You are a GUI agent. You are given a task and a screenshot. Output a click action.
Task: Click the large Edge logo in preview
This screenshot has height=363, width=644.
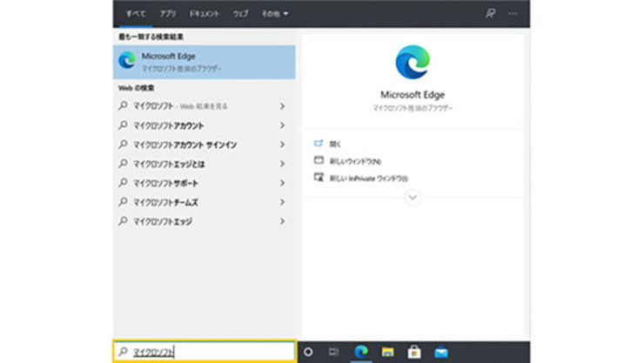pos(413,62)
